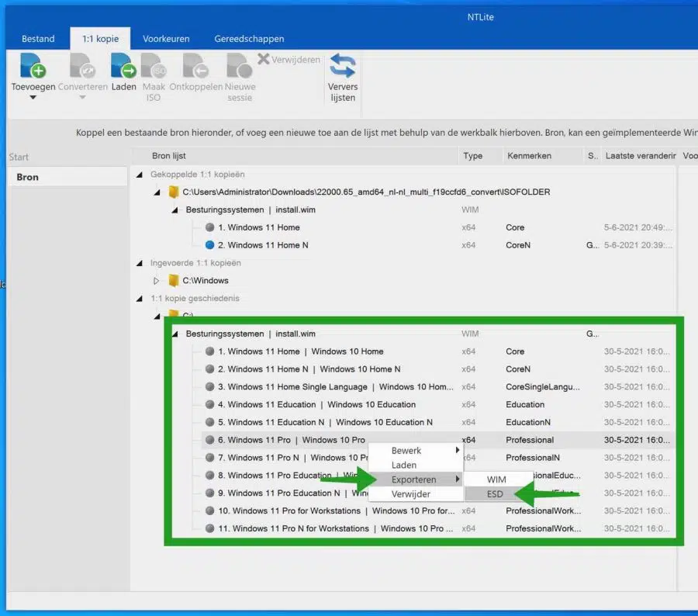Choose Laden in the context menu
Image resolution: width=698 pixels, height=616 pixels.
click(416, 465)
